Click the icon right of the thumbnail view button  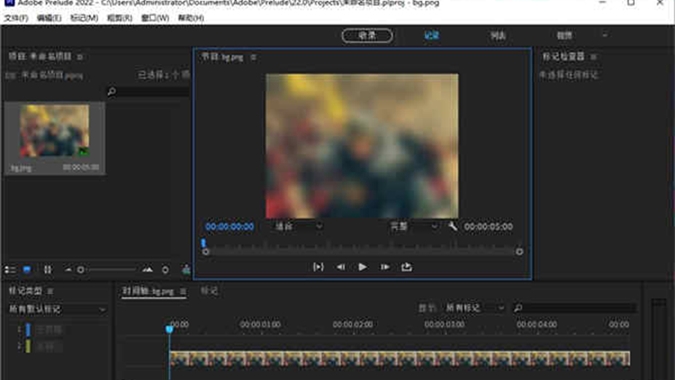point(47,270)
